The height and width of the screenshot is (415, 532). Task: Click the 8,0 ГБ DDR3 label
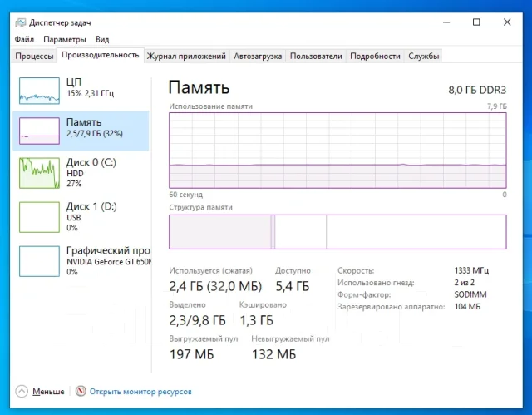click(477, 90)
